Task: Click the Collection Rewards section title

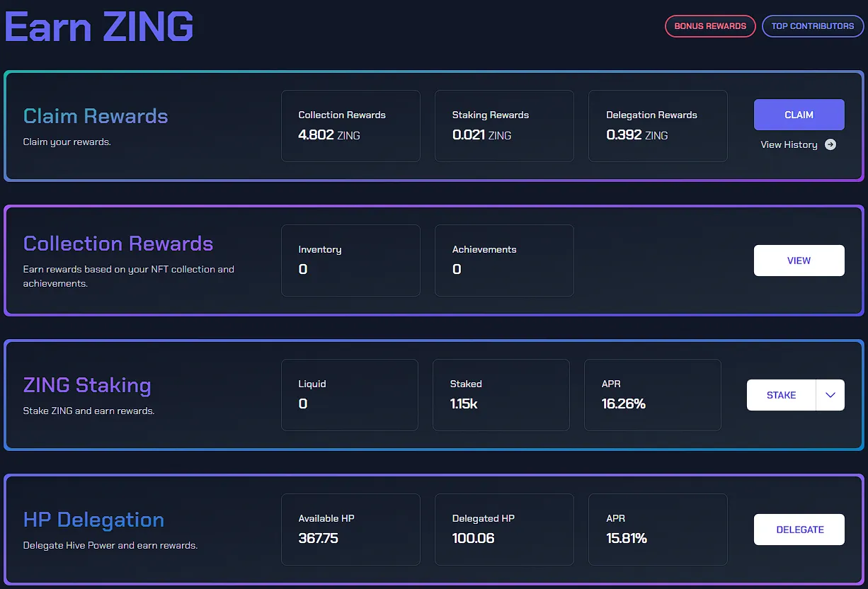Action: coord(118,244)
